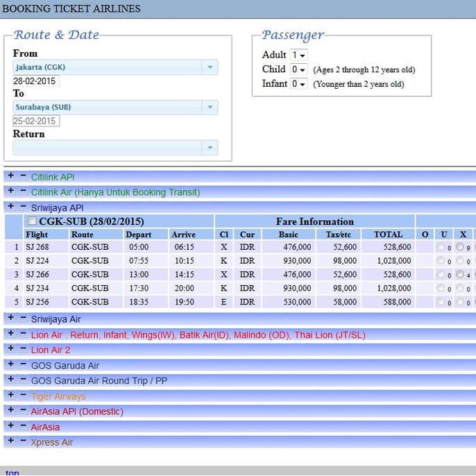The height and width of the screenshot is (476, 476).
Task: Click plus icon beside GOS Garuda Air
Action: [10, 364]
